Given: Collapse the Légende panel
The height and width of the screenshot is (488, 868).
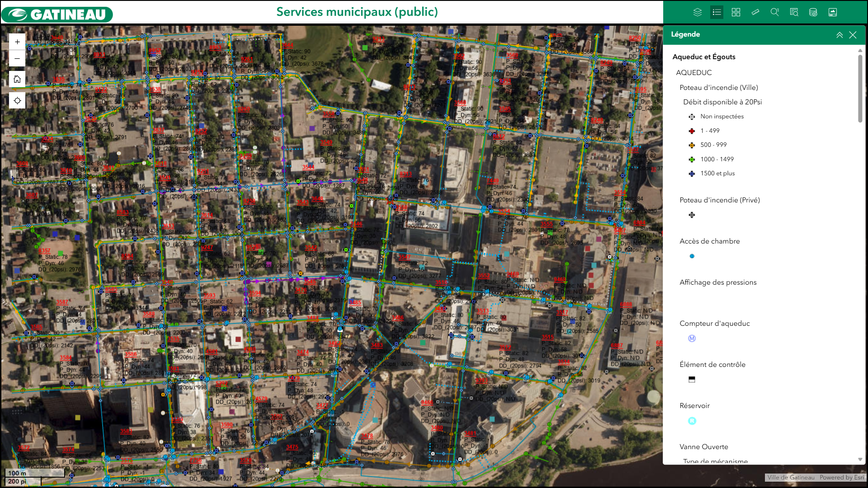Looking at the screenshot, I should (840, 35).
